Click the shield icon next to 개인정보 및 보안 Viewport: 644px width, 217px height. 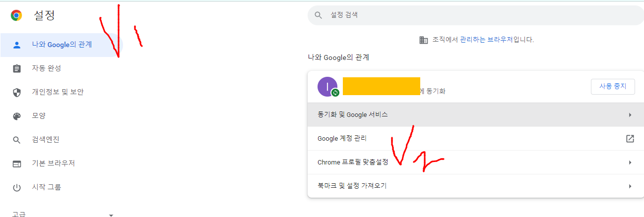pyautogui.click(x=17, y=92)
